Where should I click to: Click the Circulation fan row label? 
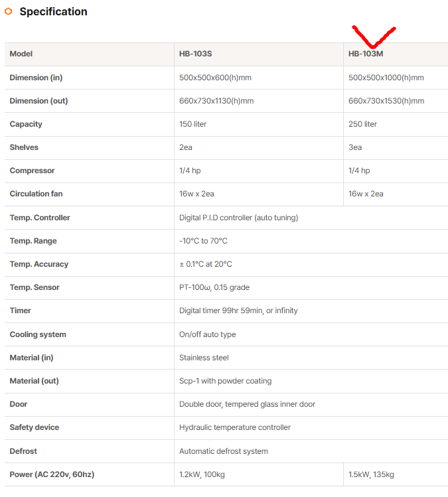36,194
